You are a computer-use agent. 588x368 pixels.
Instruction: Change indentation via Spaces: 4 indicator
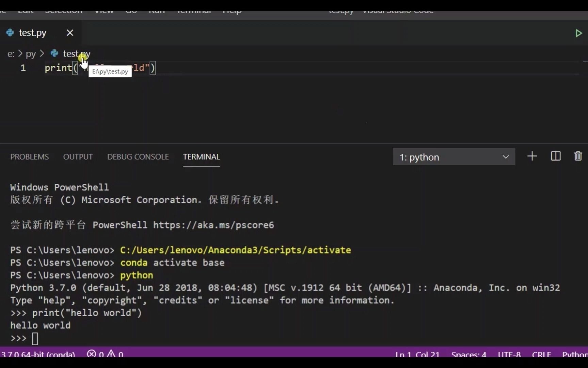pos(469,354)
